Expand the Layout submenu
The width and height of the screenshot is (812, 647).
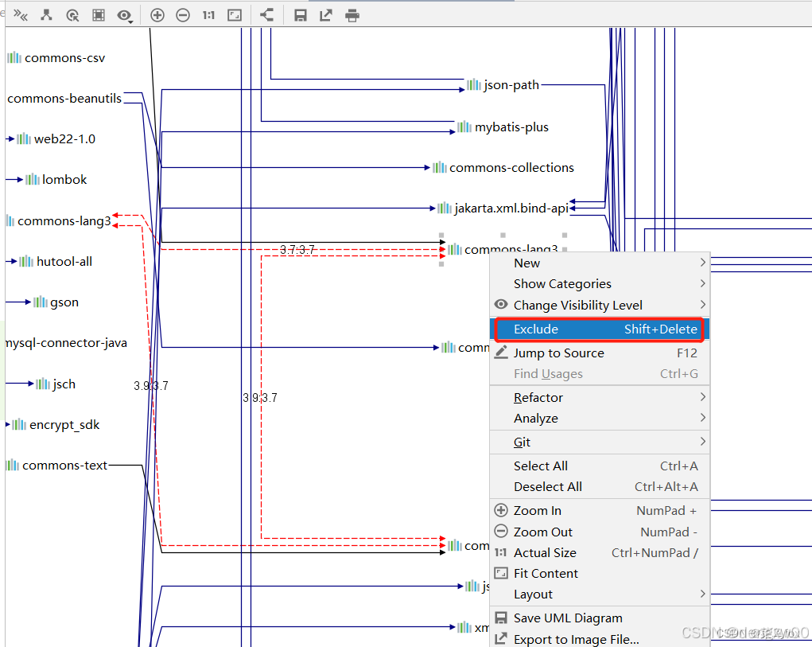click(x=600, y=594)
